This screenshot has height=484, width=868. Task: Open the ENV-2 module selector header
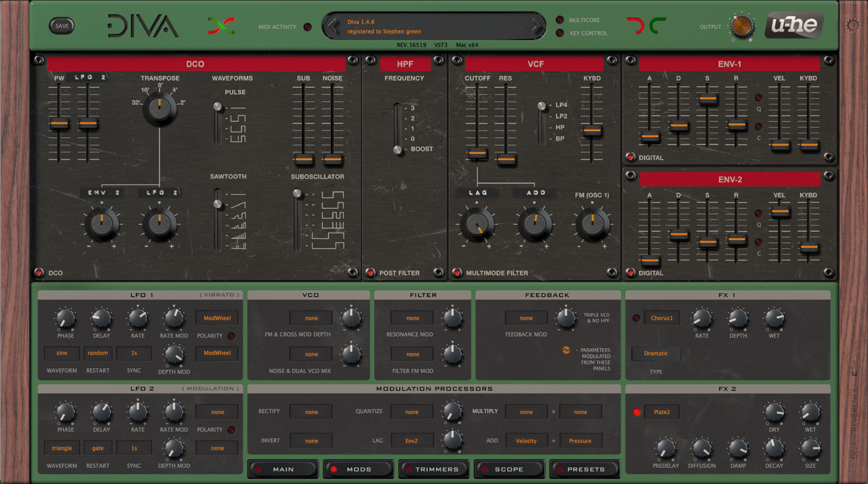point(730,179)
